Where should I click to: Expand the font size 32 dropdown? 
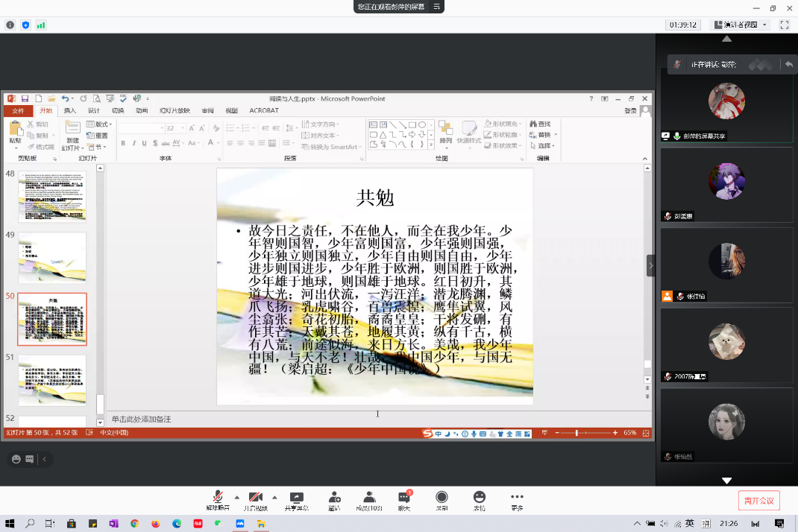[x=181, y=128]
